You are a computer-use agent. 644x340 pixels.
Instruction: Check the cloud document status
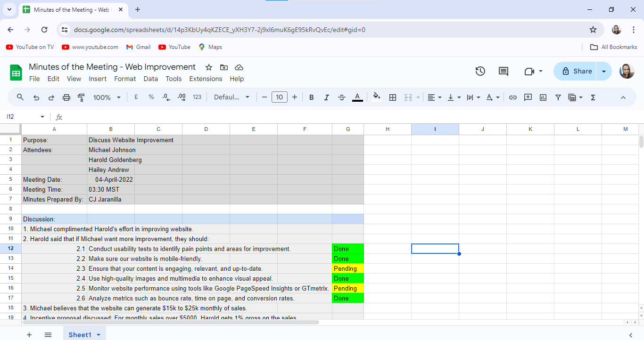[239, 67]
